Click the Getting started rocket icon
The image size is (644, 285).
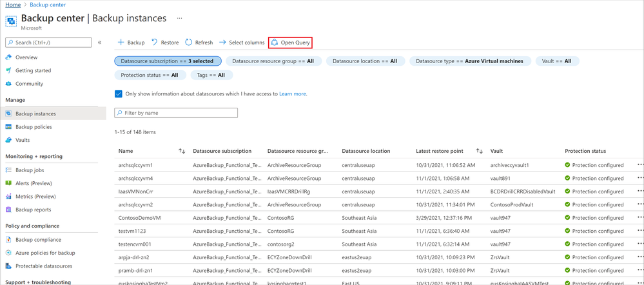click(x=8, y=71)
